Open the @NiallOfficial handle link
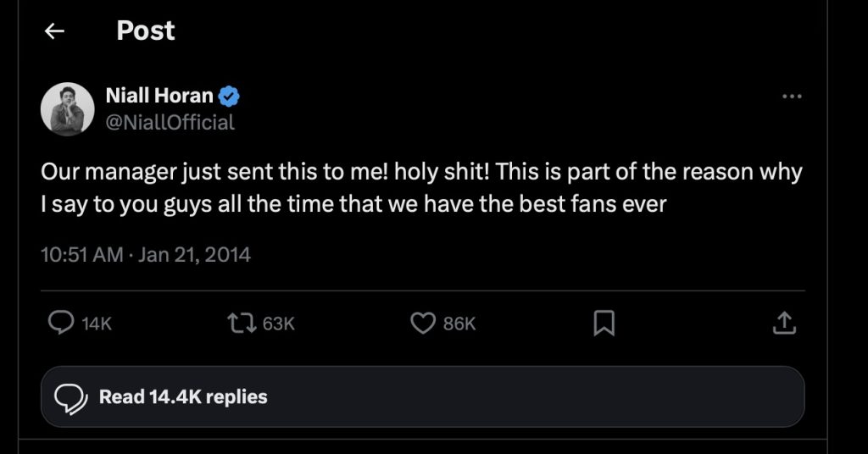The height and width of the screenshot is (454, 868). (170, 122)
